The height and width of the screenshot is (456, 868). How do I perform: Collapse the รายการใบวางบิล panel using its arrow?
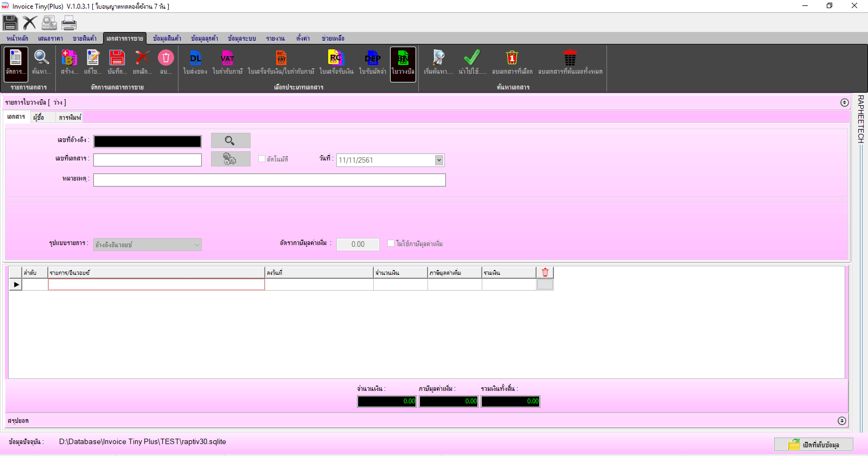(844, 102)
